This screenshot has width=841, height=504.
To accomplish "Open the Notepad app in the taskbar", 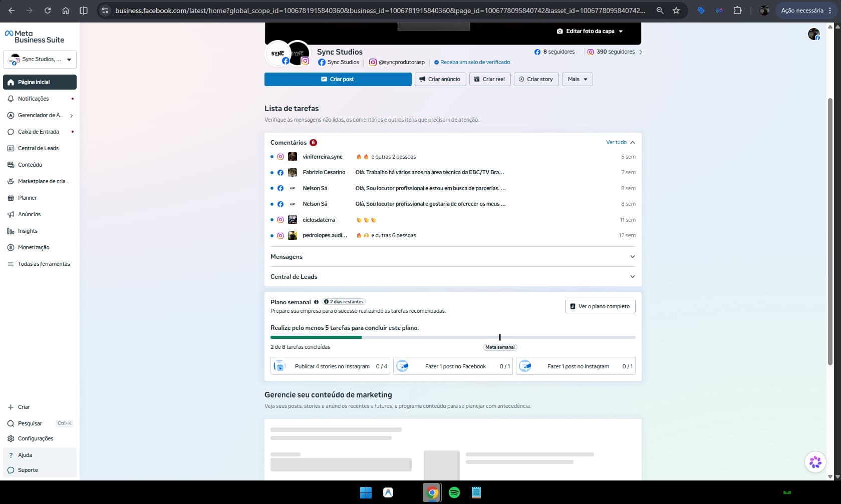I will (476, 492).
